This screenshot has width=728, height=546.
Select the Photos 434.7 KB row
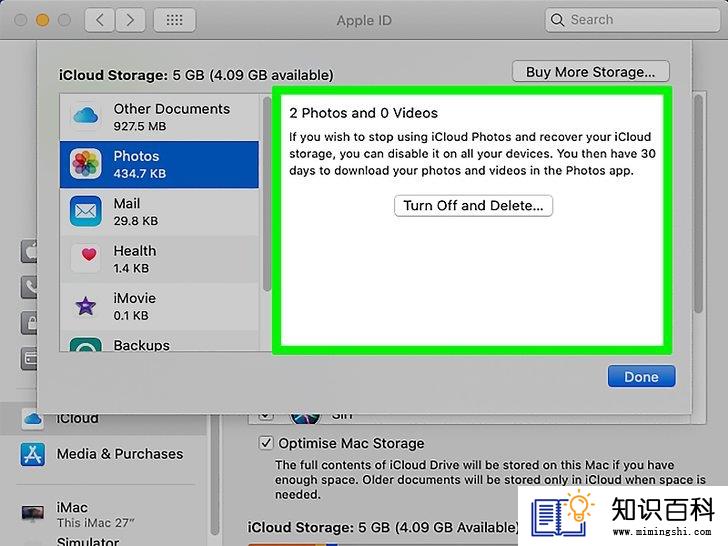point(159,164)
